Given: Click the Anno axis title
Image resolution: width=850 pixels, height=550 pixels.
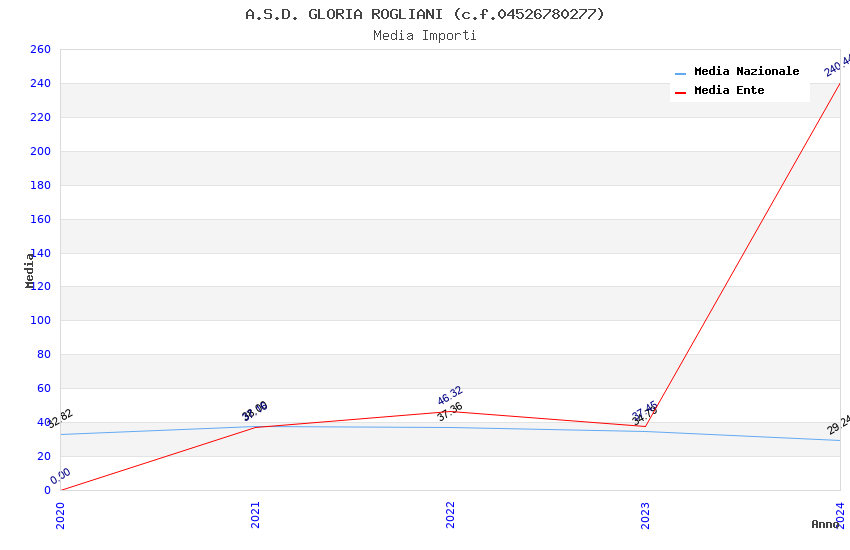Looking at the screenshot, I should 825,524.
